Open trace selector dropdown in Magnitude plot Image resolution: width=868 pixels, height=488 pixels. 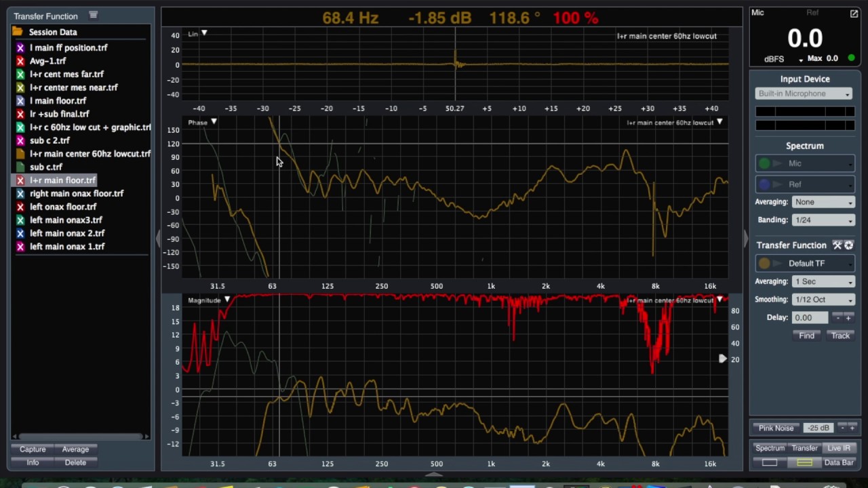tap(719, 300)
